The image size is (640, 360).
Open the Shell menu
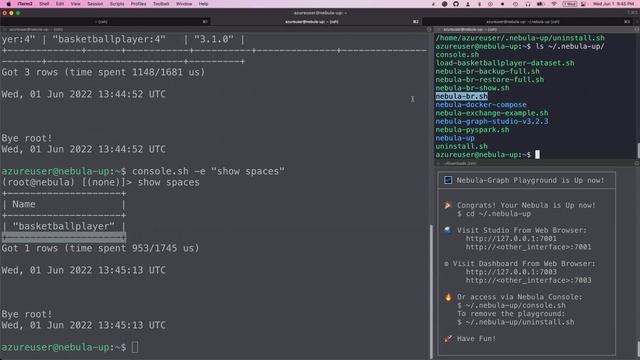pyautogui.click(x=44, y=4)
